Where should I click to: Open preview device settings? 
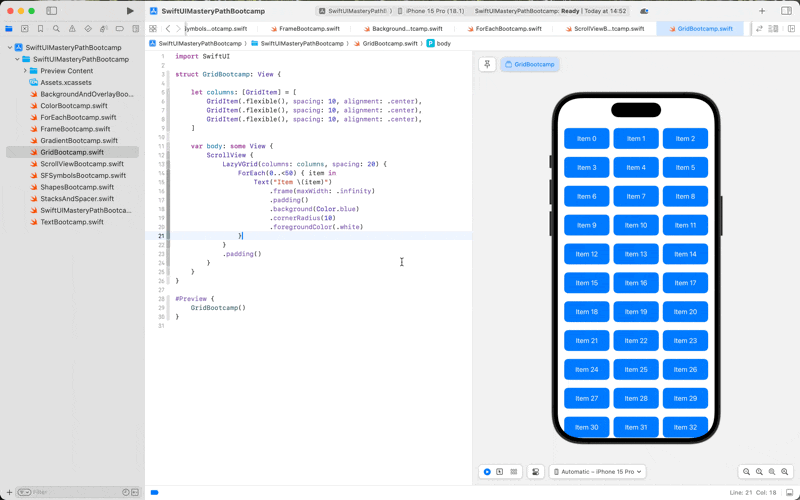(x=535, y=472)
